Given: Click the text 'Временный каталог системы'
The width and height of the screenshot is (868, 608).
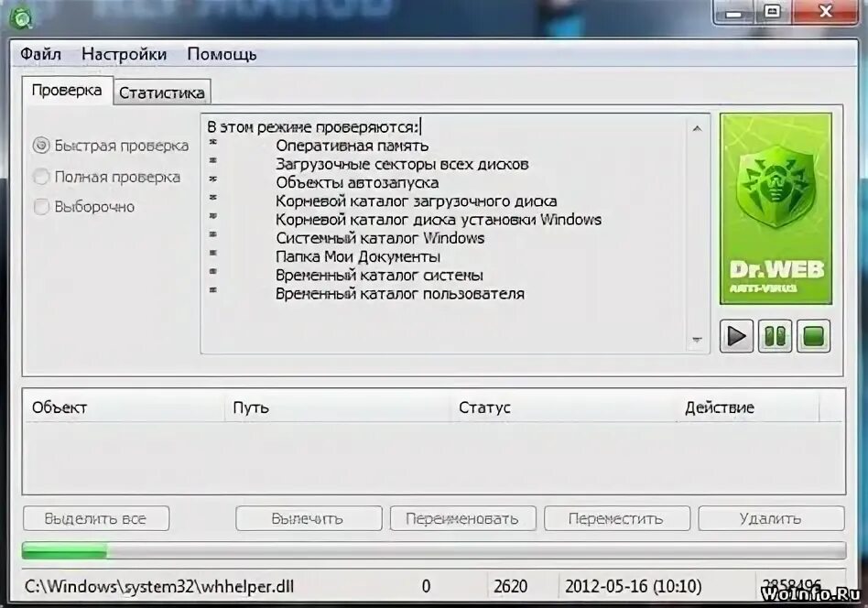Looking at the screenshot, I should [379, 276].
